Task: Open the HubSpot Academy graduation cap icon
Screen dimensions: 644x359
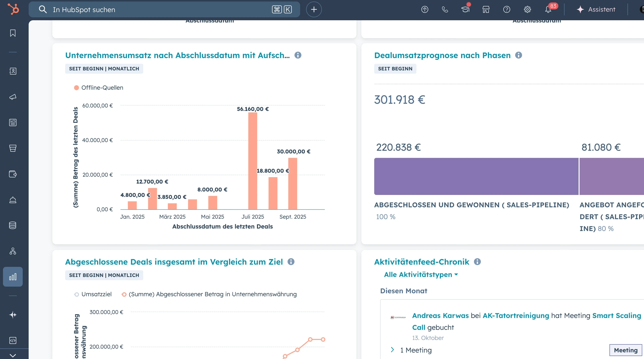Action: pos(465,9)
